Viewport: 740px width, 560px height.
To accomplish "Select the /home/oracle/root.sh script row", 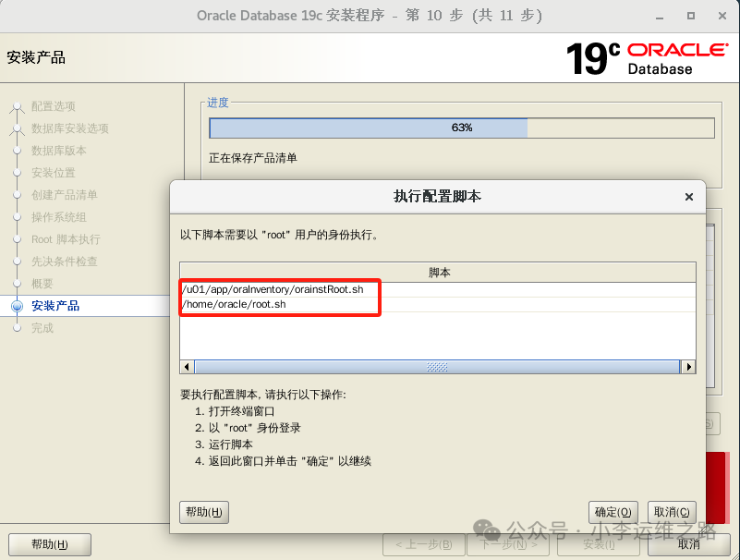I will (438, 305).
